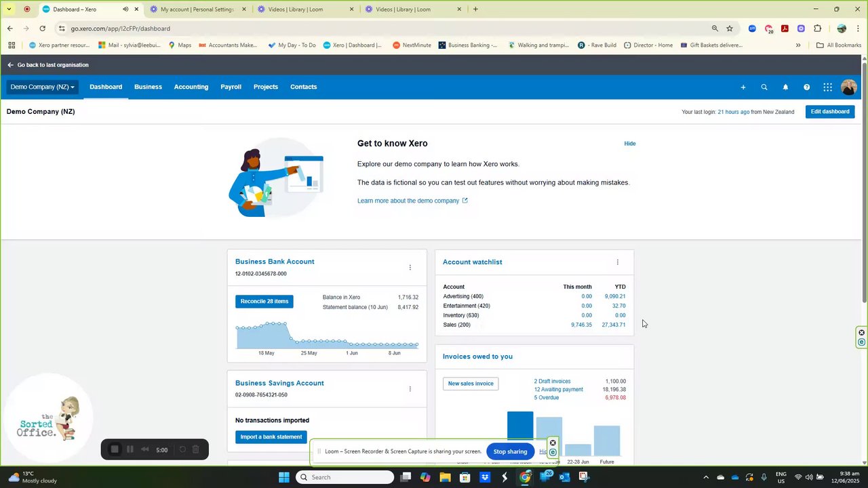This screenshot has height=488, width=868.
Task: Stop the Loom recording
Action: click(x=115, y=449)
